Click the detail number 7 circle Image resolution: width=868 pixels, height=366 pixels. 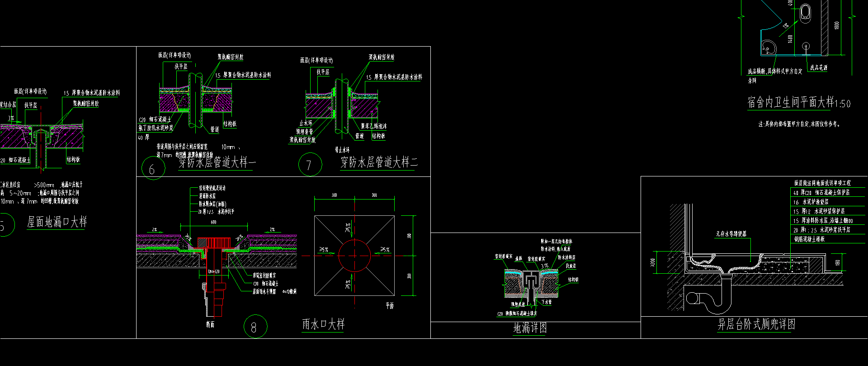click(x=310, y=164)
